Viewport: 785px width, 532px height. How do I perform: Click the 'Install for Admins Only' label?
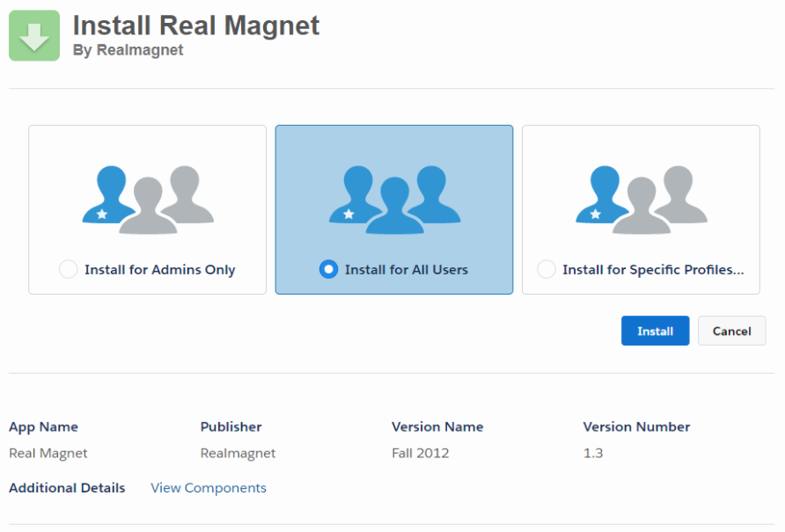tap(159, 270)
